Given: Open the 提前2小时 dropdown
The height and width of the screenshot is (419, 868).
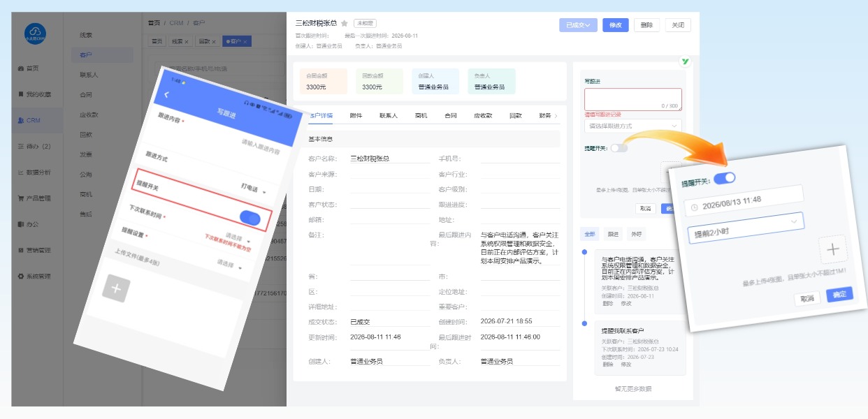Looking at the screenshot, I should [x=745, y=226].
